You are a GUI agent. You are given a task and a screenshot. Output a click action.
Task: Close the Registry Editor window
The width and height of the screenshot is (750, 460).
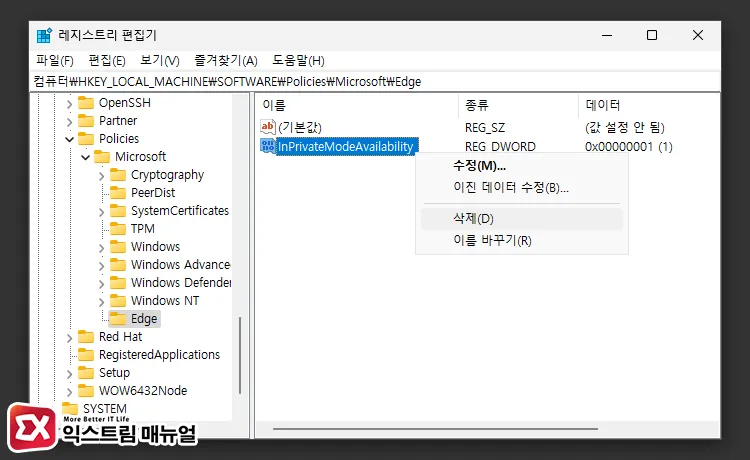coord(698,35)
